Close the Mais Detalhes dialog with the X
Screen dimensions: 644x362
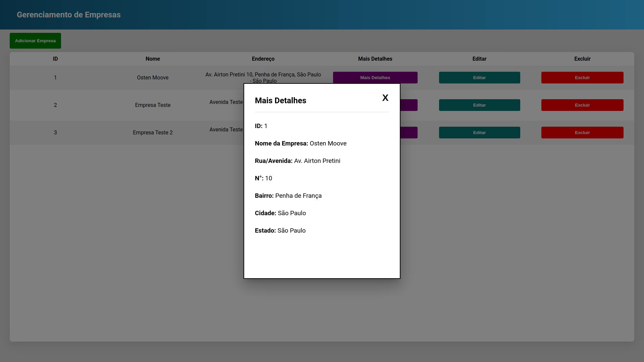pyautogui.click(x=385, y=98)
